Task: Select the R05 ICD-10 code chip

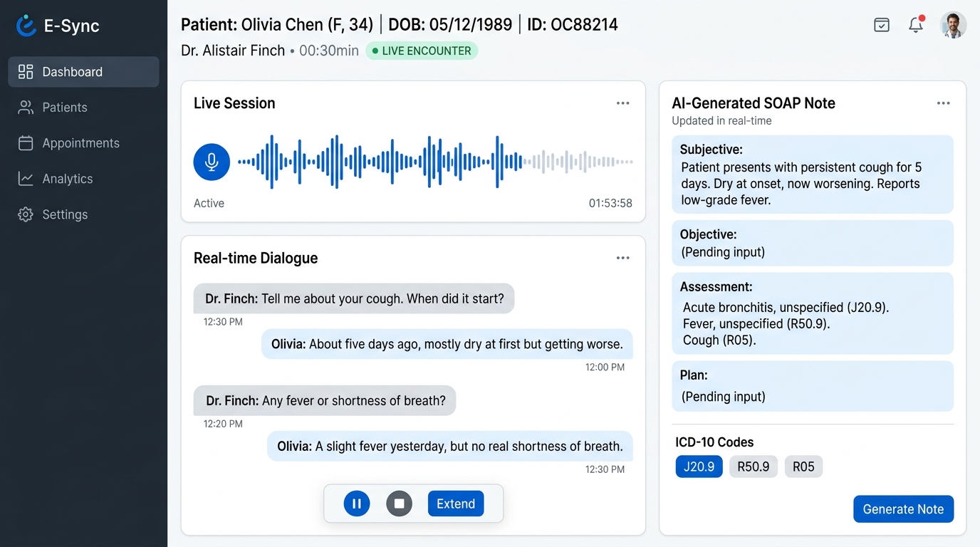Action: (x=803, y=467)
